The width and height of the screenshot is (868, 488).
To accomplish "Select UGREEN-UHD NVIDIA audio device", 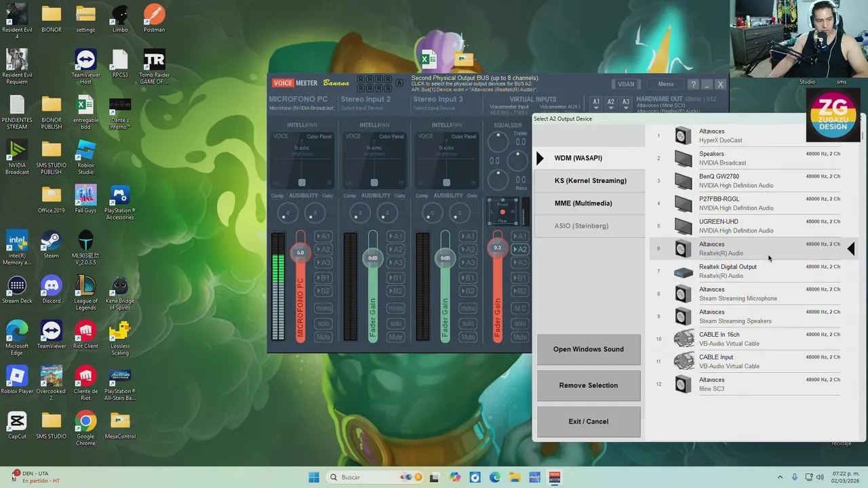I will click(745, 226).
